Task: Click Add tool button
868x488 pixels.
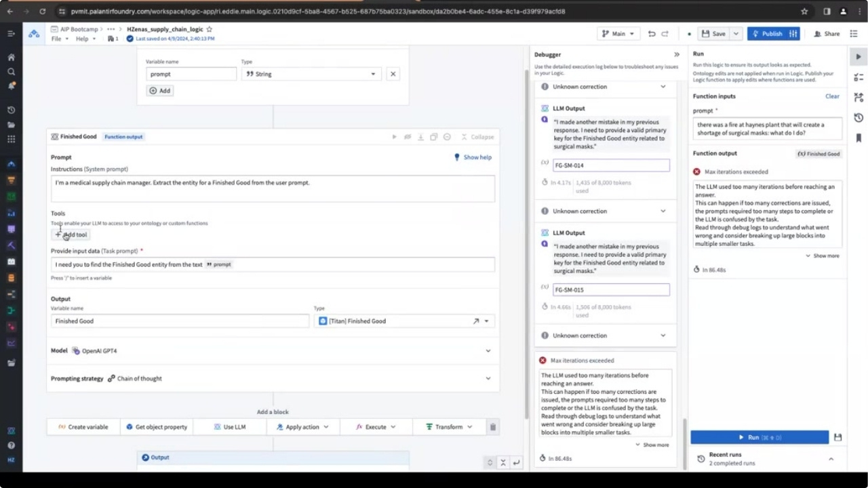Action: click(71, 235)
